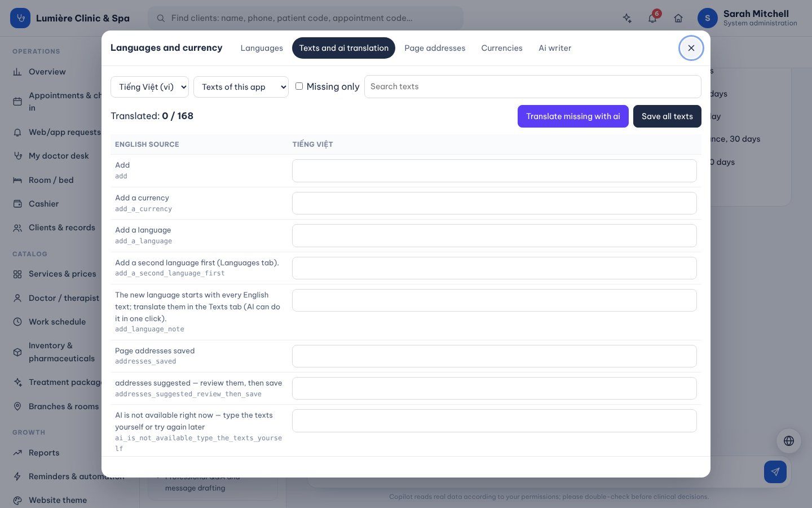This screenshot has width=812, height=508.
Task: Enable the Missing only checkbox
Action: (x=299, y=86)
